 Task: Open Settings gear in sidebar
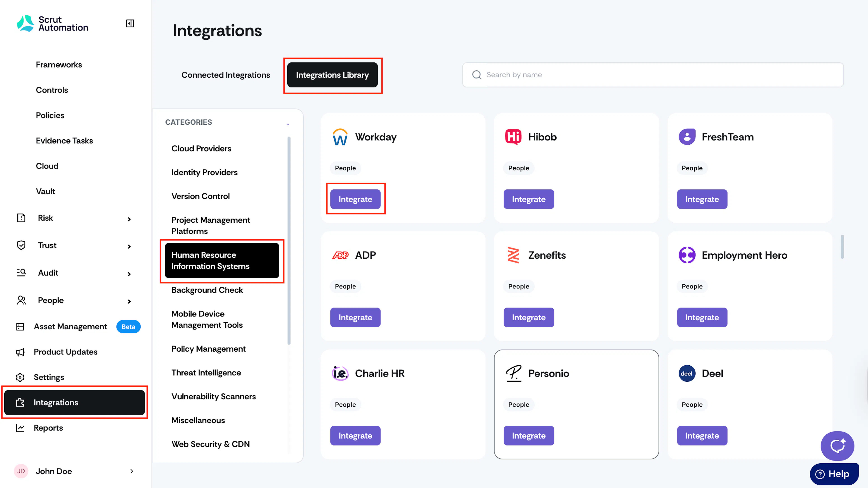tap(20, 377)
